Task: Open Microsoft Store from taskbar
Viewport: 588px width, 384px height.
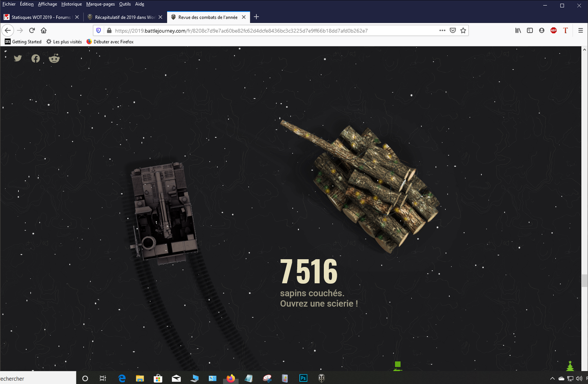Action: [158, 378]
